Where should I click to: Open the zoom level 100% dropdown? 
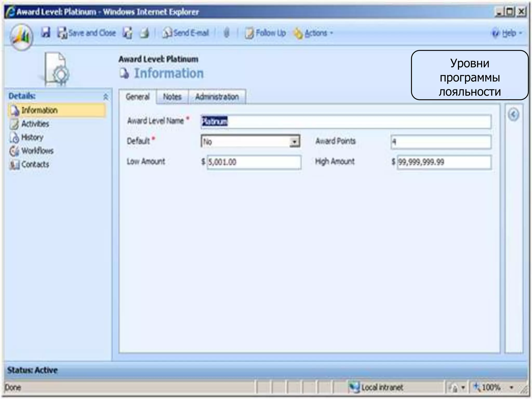[x=511, y=387]
